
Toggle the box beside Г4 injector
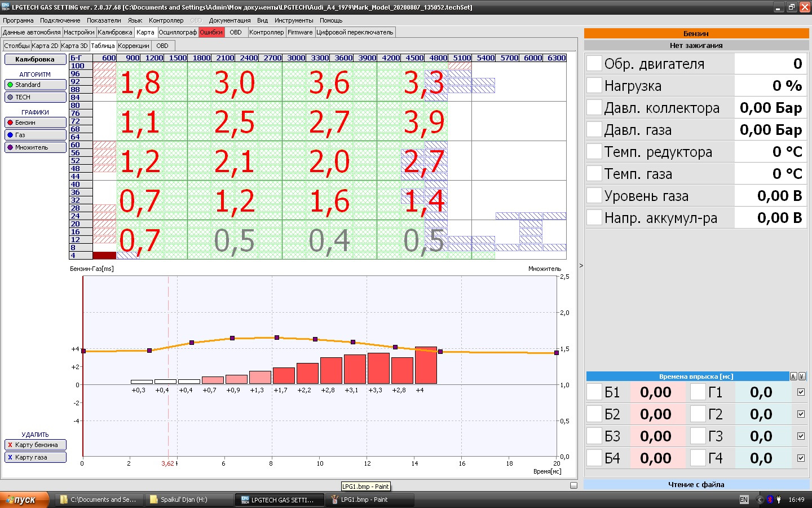pyautogui.click(x=698, y=458)
